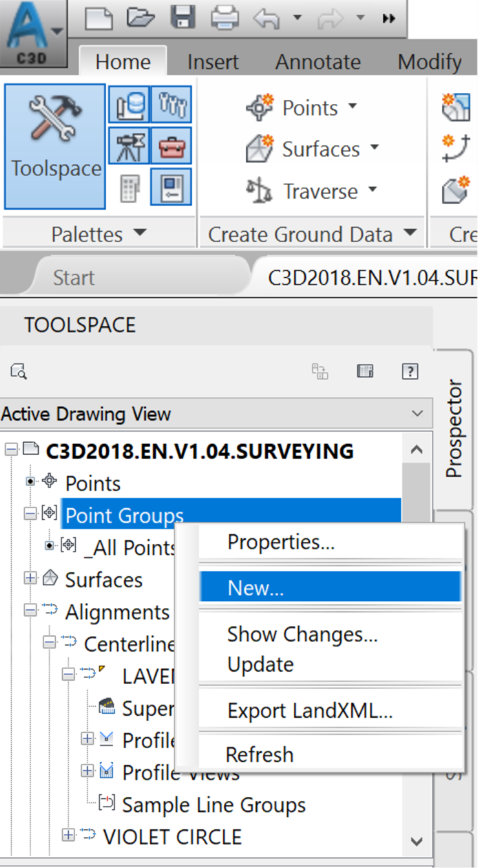478x868 pixels.
Task: Choose Properties... from context menu
Action: [x=281, y=542]
